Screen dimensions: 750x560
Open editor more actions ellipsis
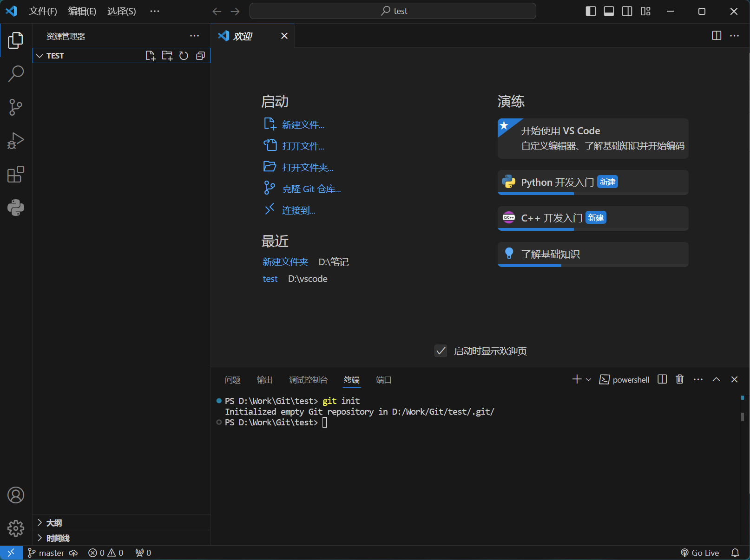point(734,36)
